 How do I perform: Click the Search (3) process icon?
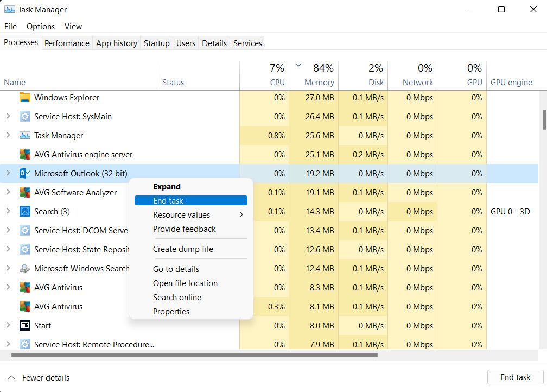pyautogui.click(x=24, y=211)
